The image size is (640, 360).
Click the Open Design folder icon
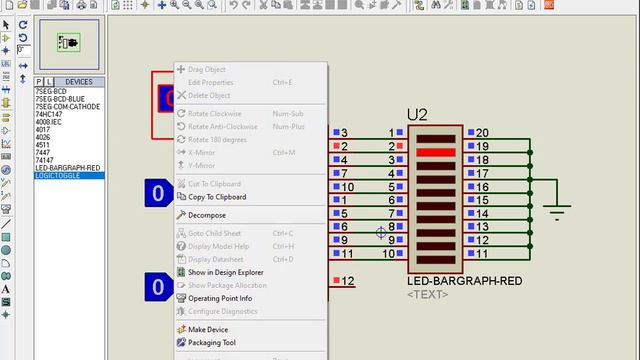pyautogui.click(x=22, y=5)
